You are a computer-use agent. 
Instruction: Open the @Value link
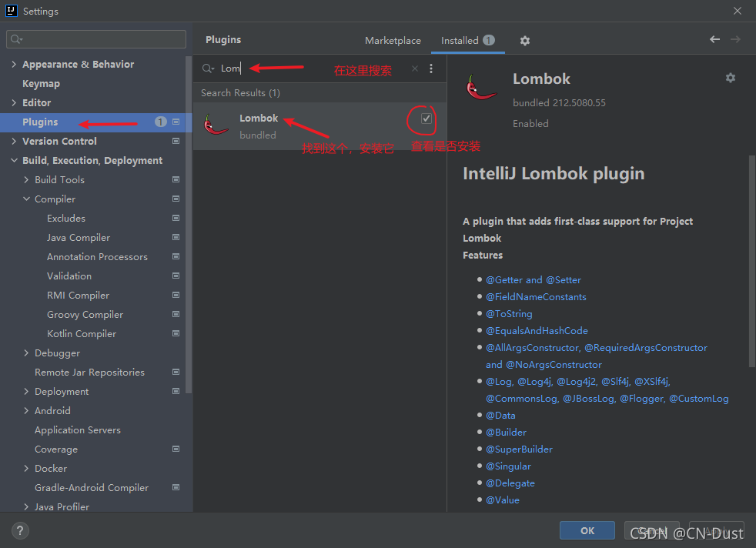(x=503, y=500)
